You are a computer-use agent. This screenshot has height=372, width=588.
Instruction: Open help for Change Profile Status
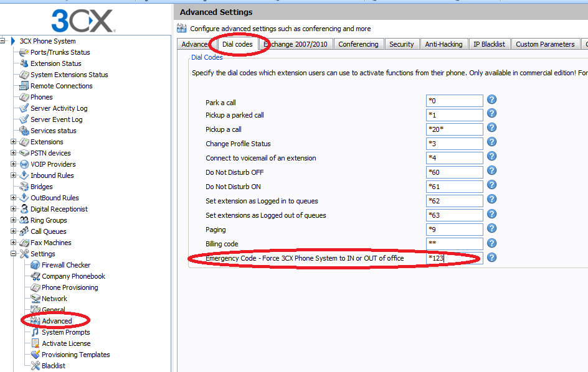click(x=491, y=142)
